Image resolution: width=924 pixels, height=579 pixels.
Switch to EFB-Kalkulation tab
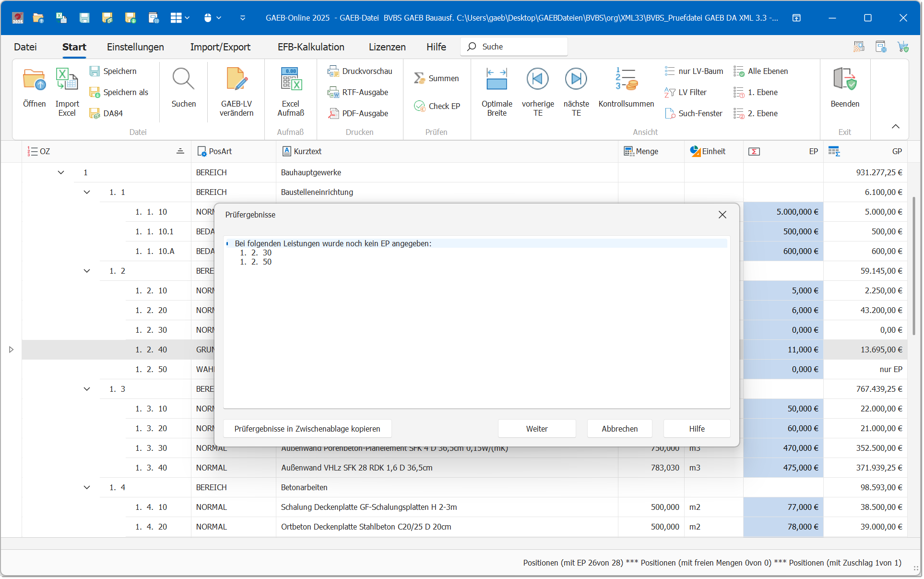pos(311,47)
